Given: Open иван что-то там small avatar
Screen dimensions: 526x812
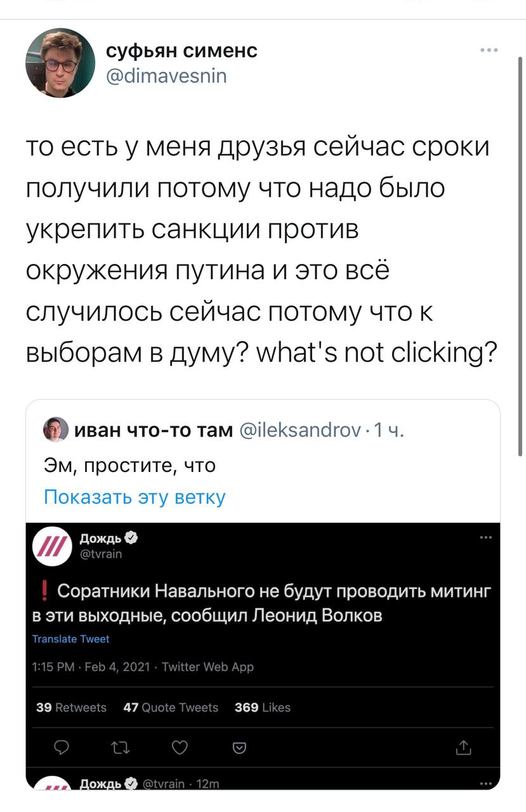Looking at the screenshot, I should point(55,430).
